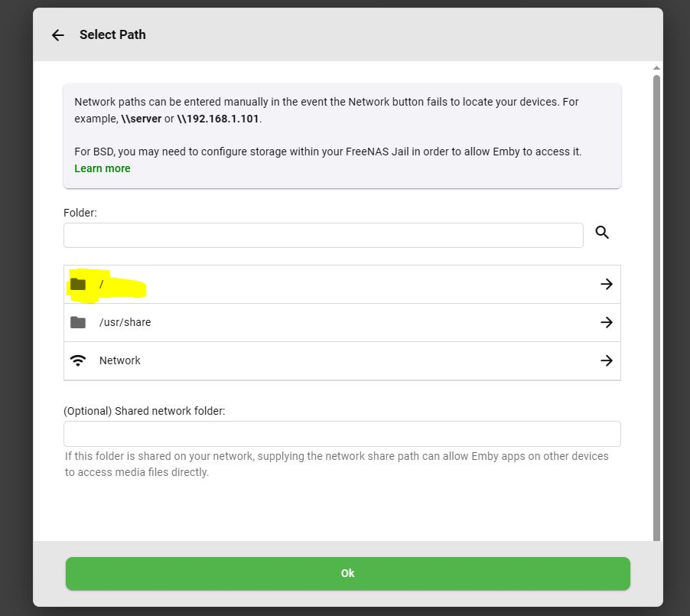Focus the Shared network folder input field
This screenshot has width=690, height=616.
coord(342,434)
